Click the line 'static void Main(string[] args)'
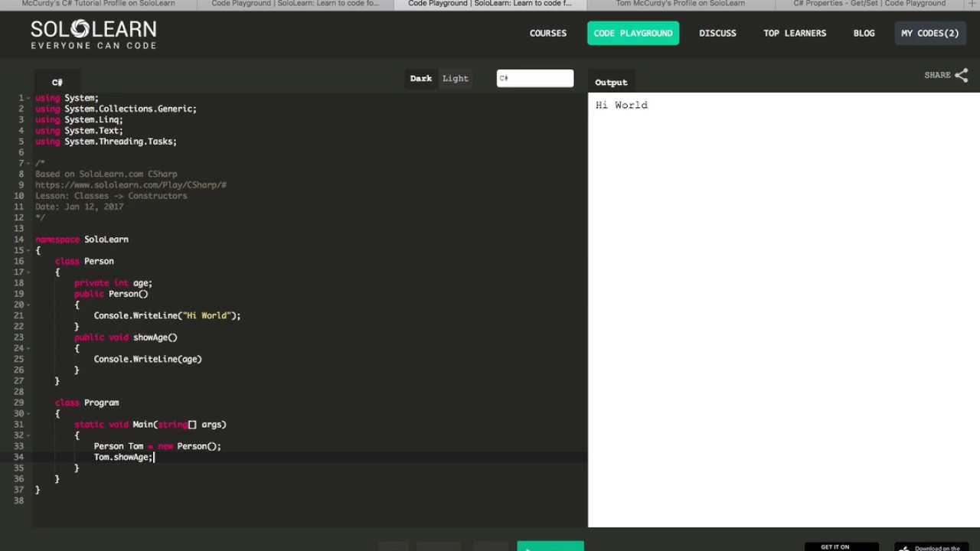Image resolution: width=980 pixels, height=551 pixels. [150, 424]
